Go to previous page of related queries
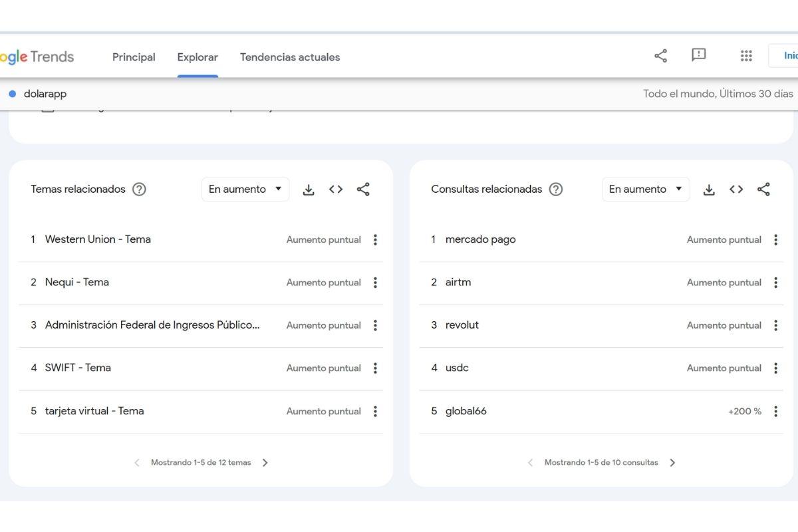 (530, 463)
